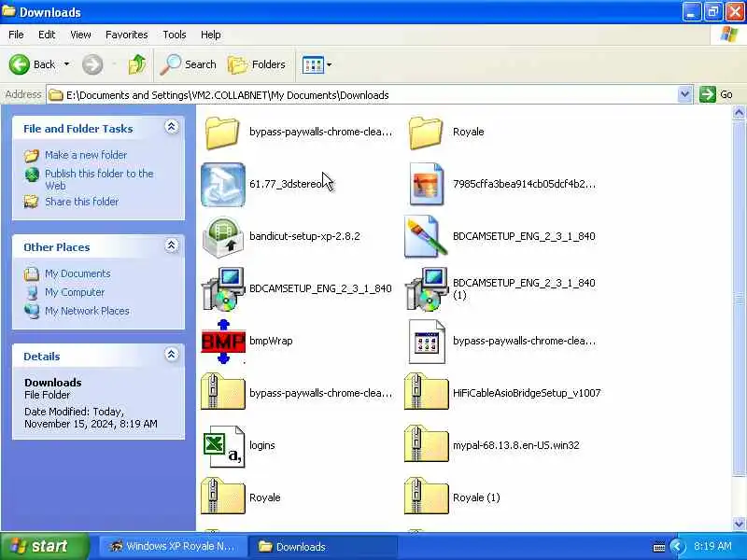Open the Help menu

pos(211,35)
